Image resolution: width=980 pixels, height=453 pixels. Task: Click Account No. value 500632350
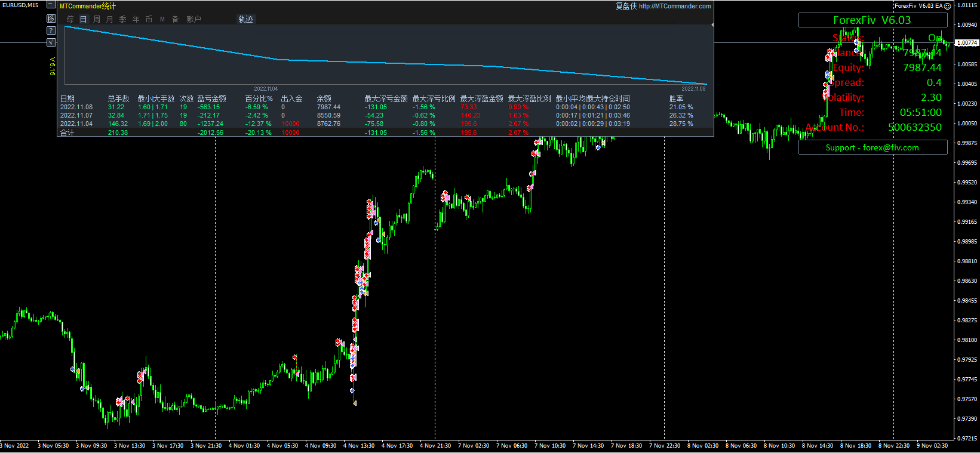[x=915, y=127]
